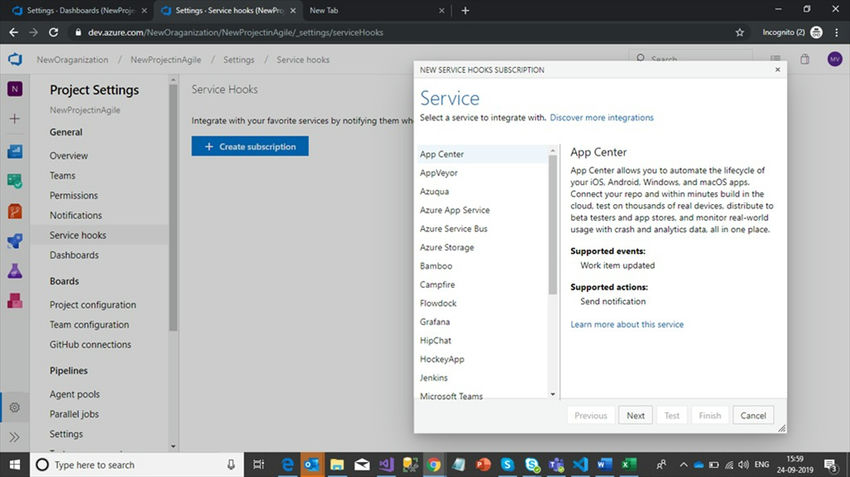Viewport: 850px width, 477px height.
Task: Select Jenkins in the service list
Action: [434, 378]
